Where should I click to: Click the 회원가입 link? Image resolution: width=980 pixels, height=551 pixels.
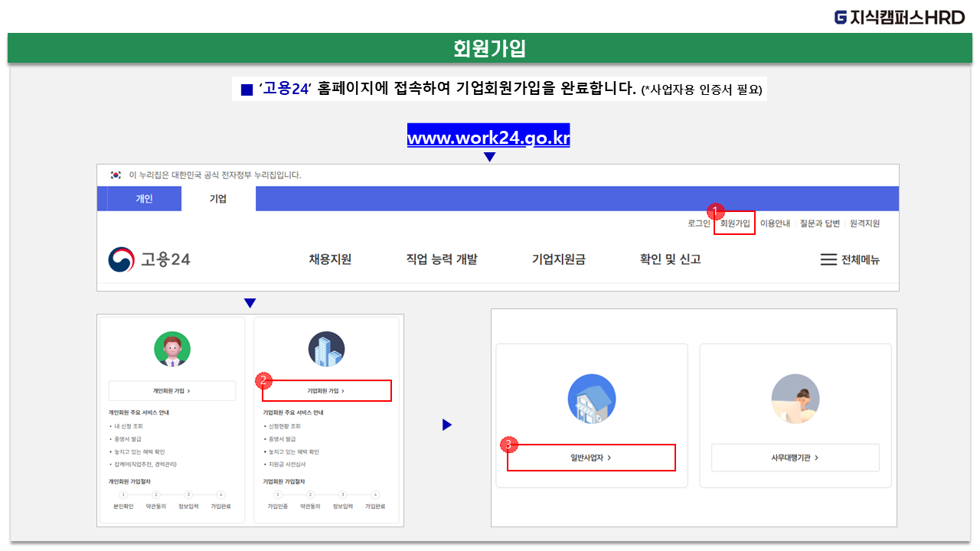[735, 223]
